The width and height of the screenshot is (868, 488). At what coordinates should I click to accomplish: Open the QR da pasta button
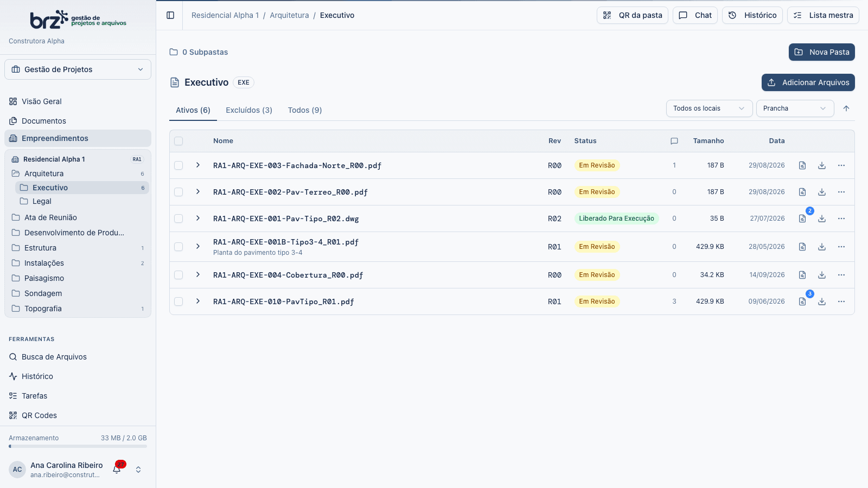tap(633, 15)
